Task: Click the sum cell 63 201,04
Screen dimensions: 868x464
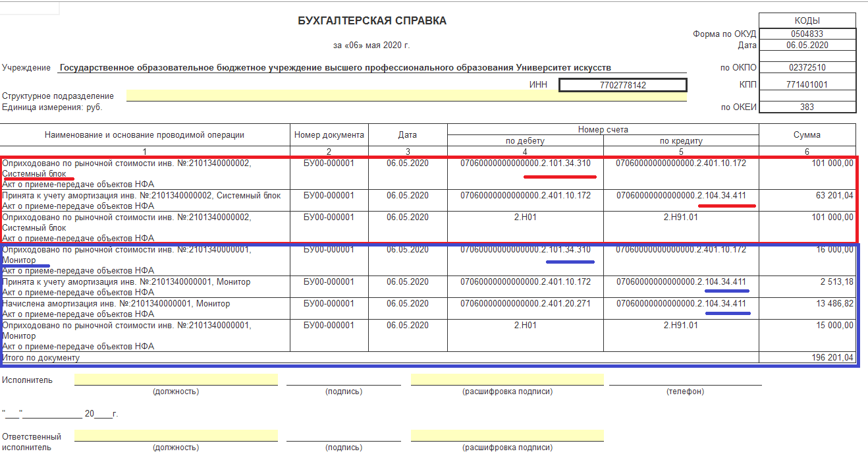Action: click(x=807, y=200)
